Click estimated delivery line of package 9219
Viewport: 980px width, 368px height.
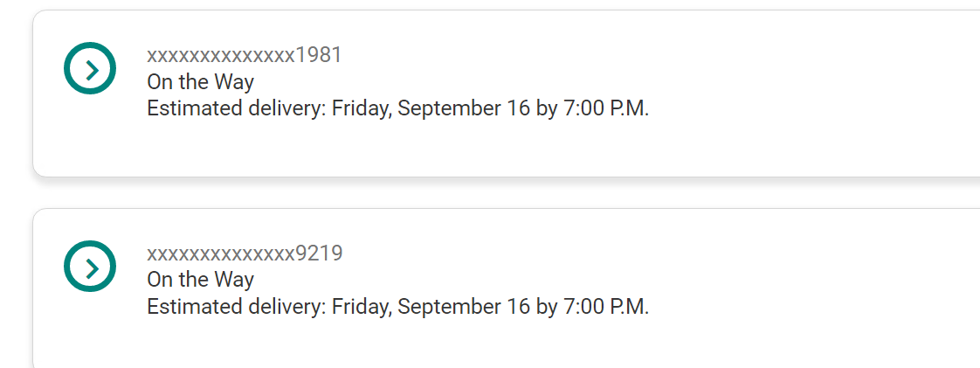pyautogui.click(x=397, y=307)
